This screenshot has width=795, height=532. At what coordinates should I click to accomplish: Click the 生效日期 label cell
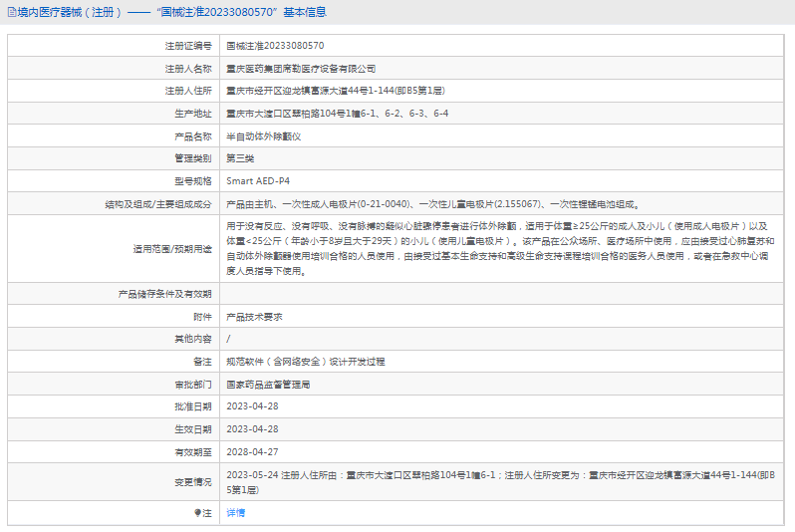pyautogui.click(x=114, y=429)
